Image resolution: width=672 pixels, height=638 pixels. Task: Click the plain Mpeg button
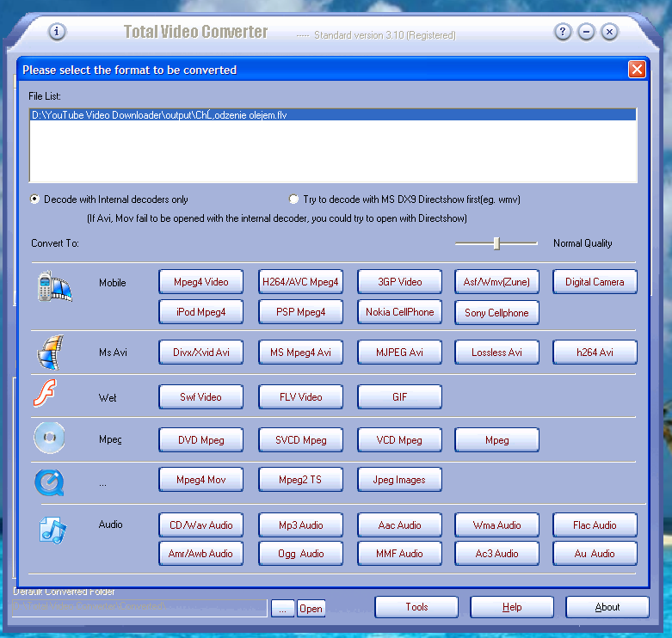pos(496,440)
